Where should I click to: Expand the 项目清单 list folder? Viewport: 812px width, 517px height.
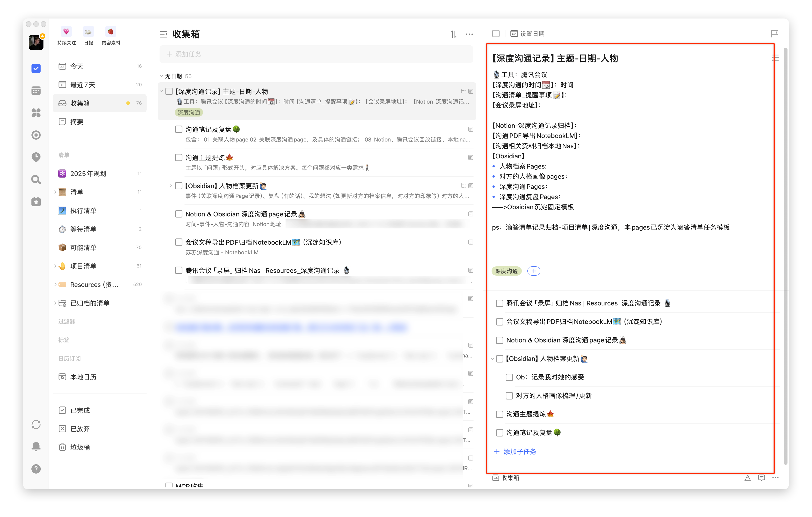(55, 266)
